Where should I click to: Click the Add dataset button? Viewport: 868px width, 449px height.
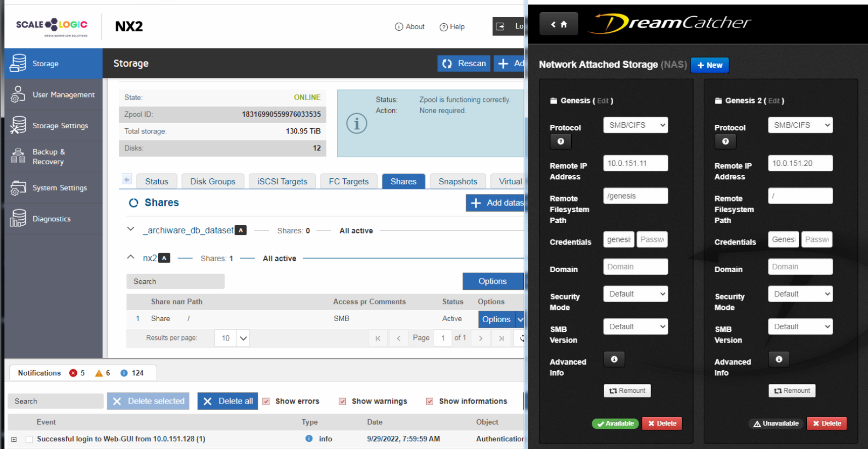click(x=495, y=203)
